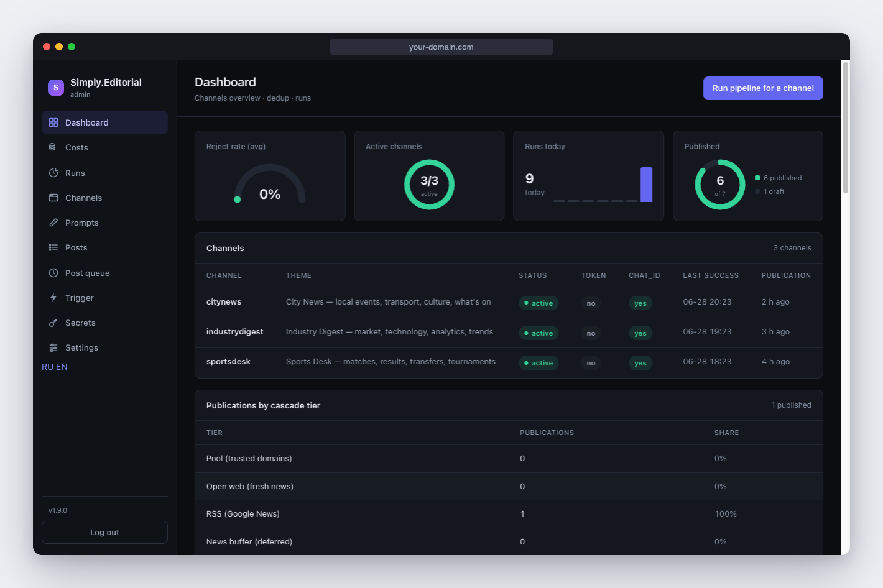Image resolution: width=883 pixels, height=588 pixels.
Task: Click the STATUS column header
Action: click(533, 275)
